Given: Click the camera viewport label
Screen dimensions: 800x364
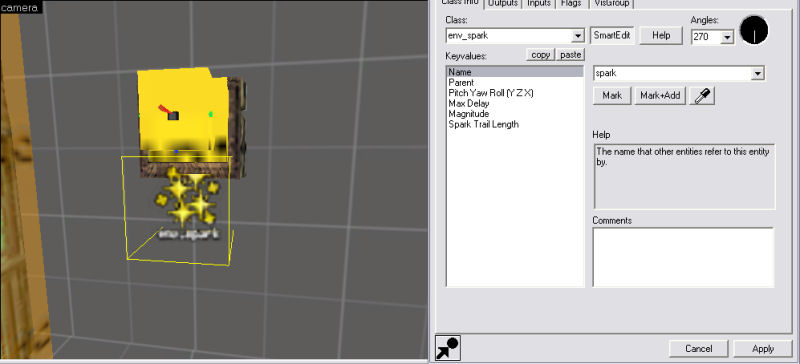Looking at the screenshot, I should 19,7.
